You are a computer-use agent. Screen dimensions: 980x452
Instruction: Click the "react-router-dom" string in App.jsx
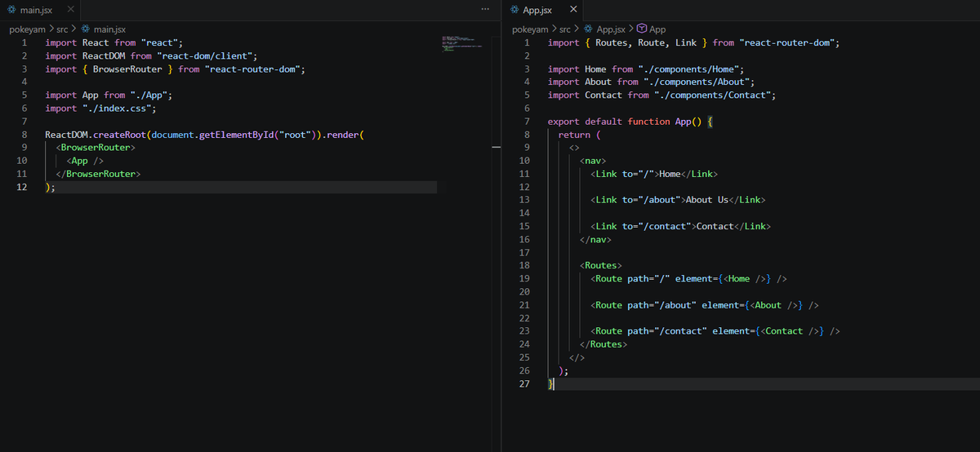[x=786, y=42]
